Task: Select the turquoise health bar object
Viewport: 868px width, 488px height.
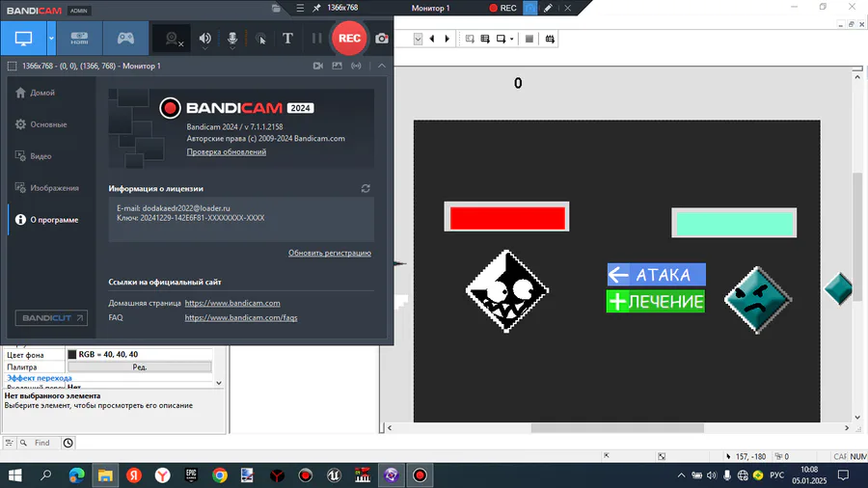Action: 734,223
